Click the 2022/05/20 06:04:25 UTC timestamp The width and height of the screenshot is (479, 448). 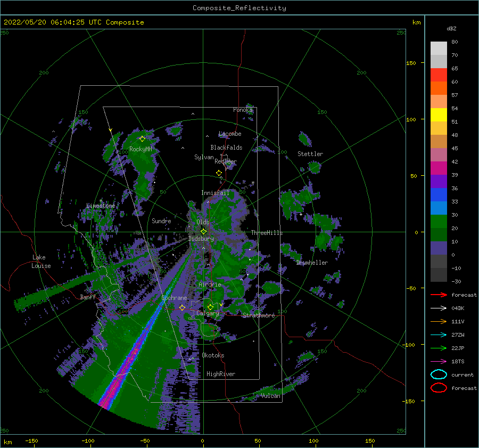(x=73, y=22)
